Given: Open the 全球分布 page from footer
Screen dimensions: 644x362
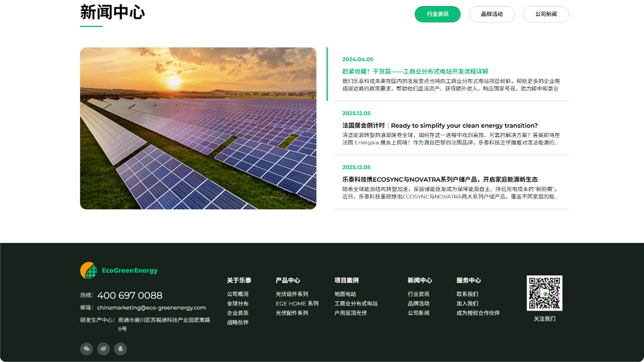Looking at the screenshot, I should point(238,304).
